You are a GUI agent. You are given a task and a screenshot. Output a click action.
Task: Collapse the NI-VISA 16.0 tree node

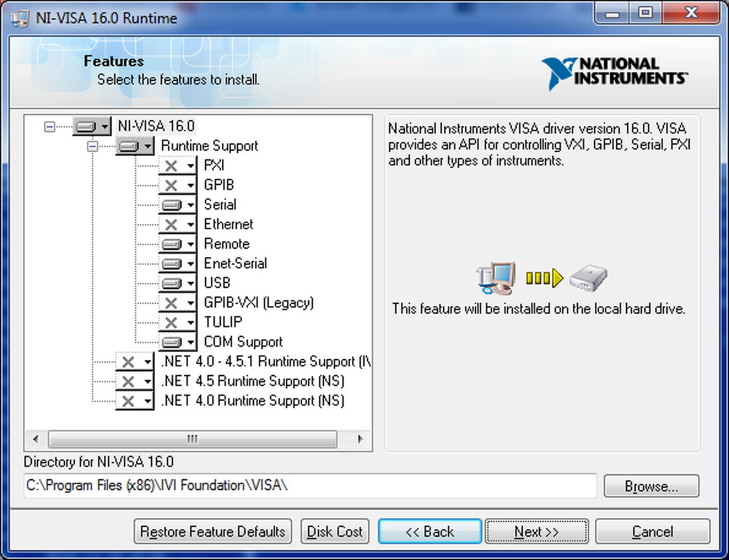[50, 126]
